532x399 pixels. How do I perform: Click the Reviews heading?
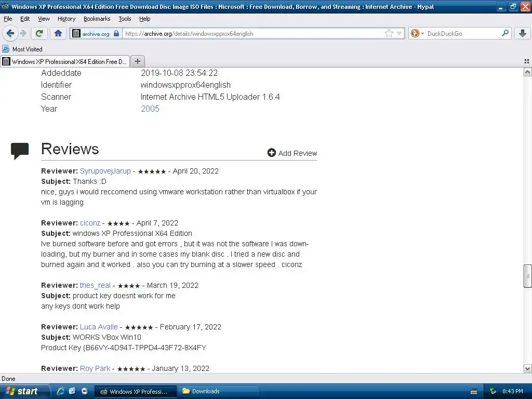pos(70,149)
